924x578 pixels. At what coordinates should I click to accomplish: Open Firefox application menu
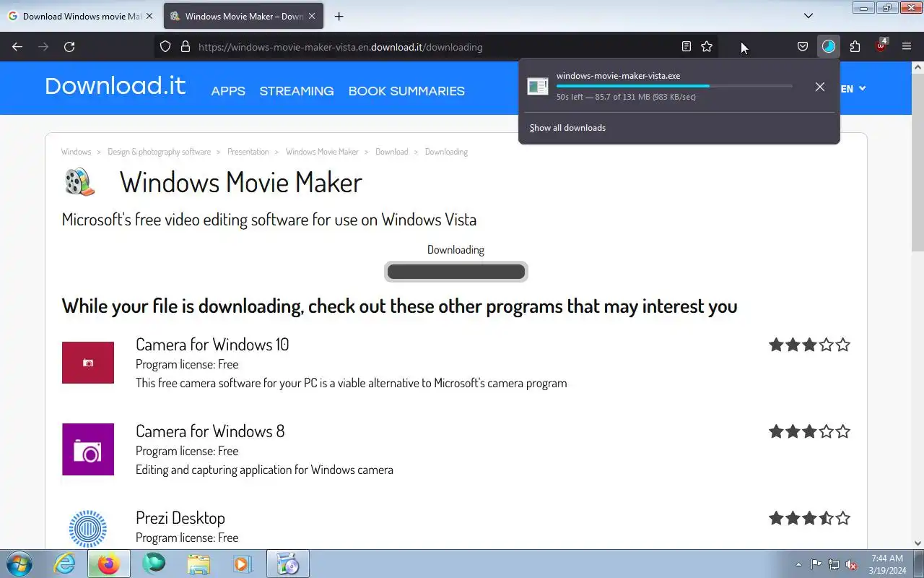click(907, 47)
